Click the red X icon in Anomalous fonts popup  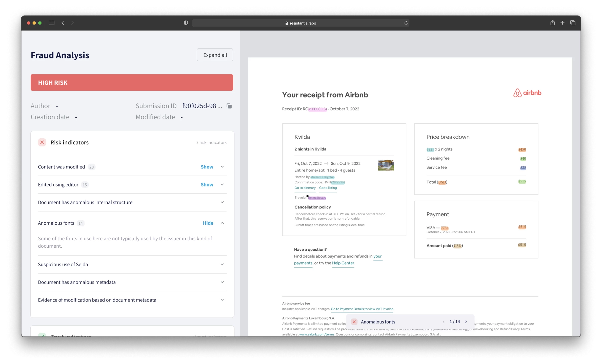(x=354, y=322)
